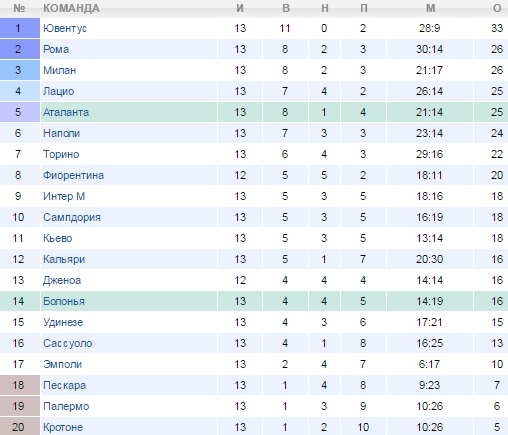508x435 pixels.
Task: Click the КОМАНДА column header
Action: [71, 8]
